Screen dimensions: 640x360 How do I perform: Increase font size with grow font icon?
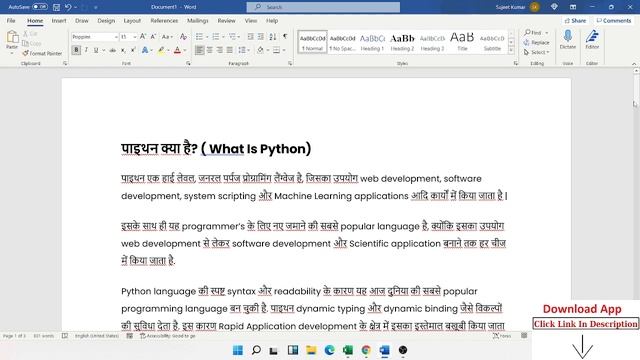click(x=143, y=37)
